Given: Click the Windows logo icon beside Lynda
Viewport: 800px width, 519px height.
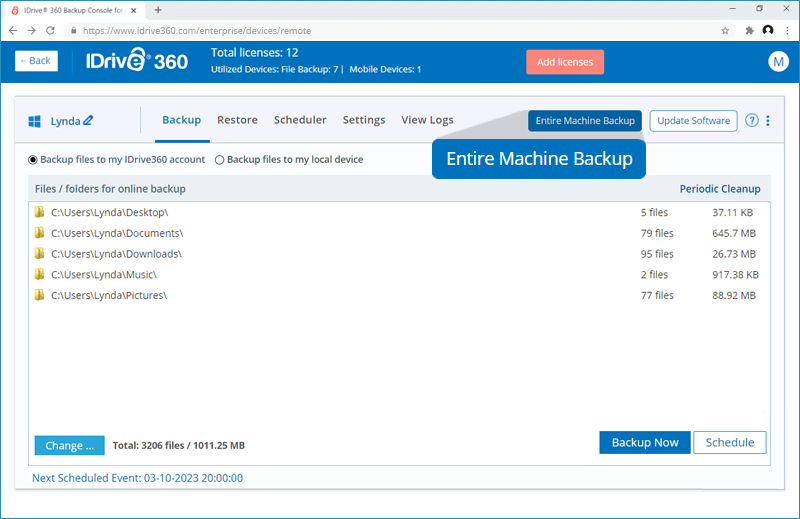Looking at the screenshot, I should coord(34,121).
